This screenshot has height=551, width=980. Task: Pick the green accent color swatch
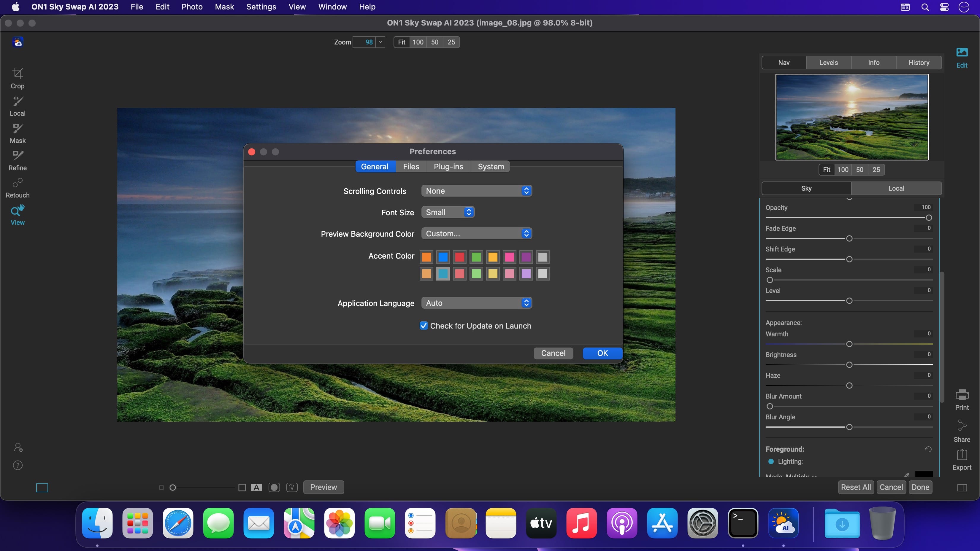pyautogui.click(x=476, y=257)
